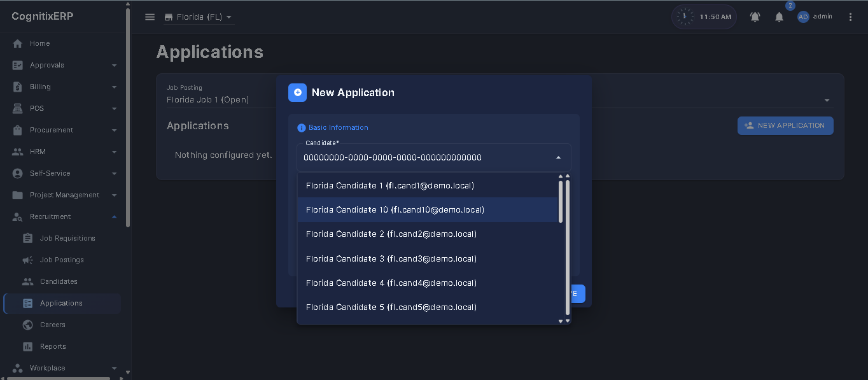Click the AD admin avatar
Viewport: 868px width, 380px height.
click(803, 17)
